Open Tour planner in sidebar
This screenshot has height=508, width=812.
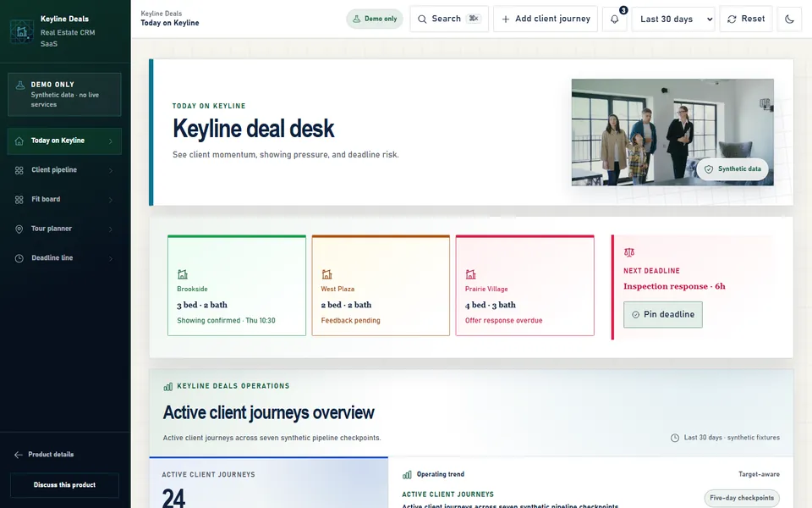(x=65, y=229)
